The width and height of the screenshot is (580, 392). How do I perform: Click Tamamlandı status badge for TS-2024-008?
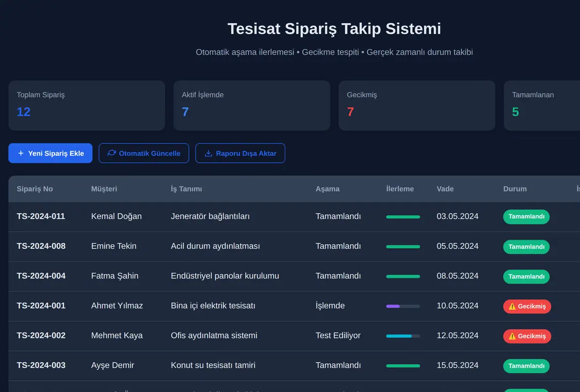point(526,247)
